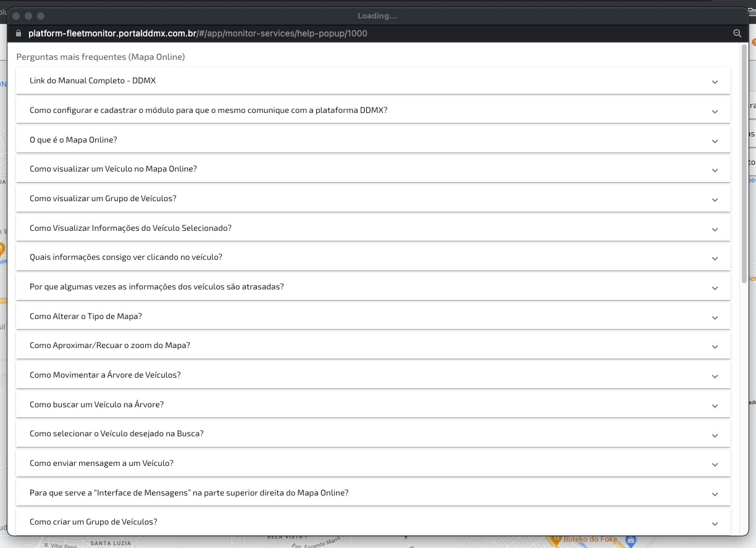
Task: Open question Como buscar um Veículo na Árvore
Action: (x=373, y=405)
